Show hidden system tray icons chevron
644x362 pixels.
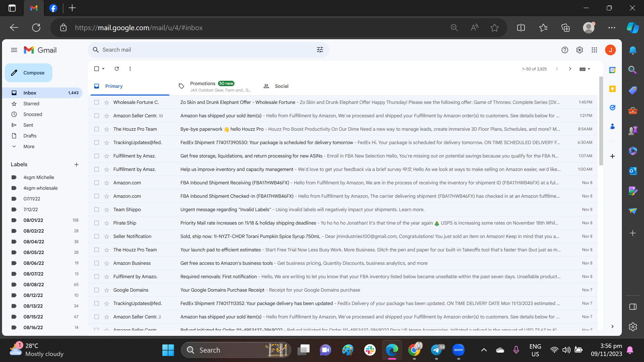click(x=484, y=350)
